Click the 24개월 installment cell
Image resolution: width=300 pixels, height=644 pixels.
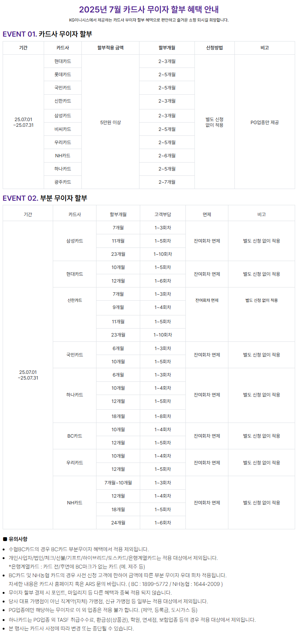[x=118, y=523]
